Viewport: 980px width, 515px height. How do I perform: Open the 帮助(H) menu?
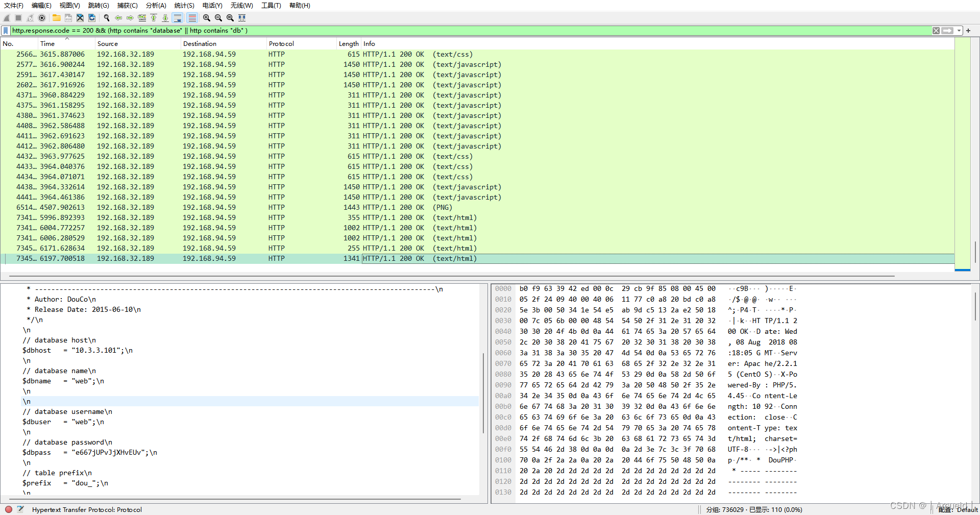pos(300,6)
